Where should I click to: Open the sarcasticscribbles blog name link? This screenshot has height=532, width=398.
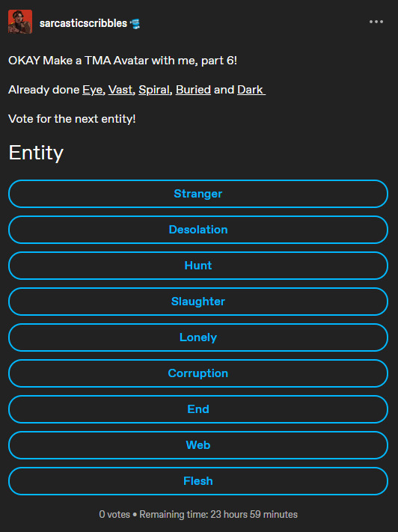pyautogui.click(x=83, y=23)
